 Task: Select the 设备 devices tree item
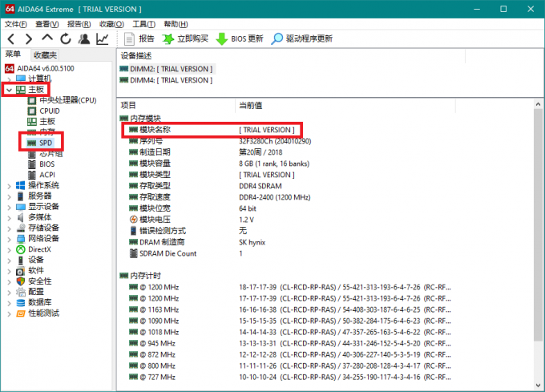pos(30,260)
